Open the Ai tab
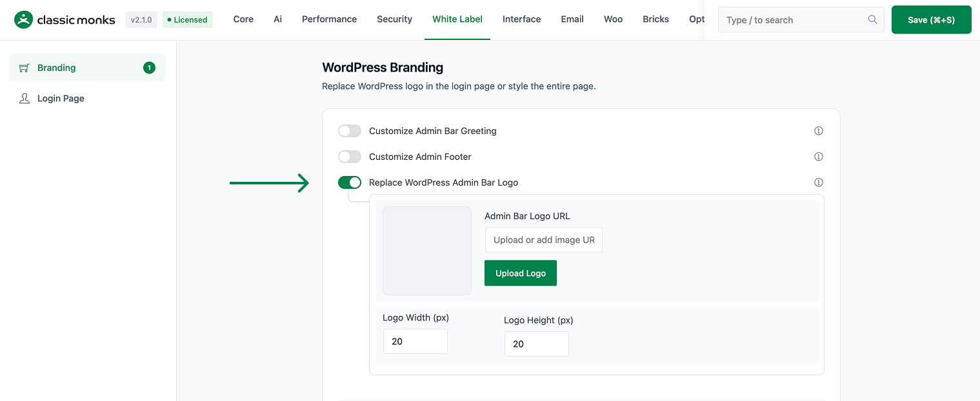The image size is (980, 401). tap(277, 19)
